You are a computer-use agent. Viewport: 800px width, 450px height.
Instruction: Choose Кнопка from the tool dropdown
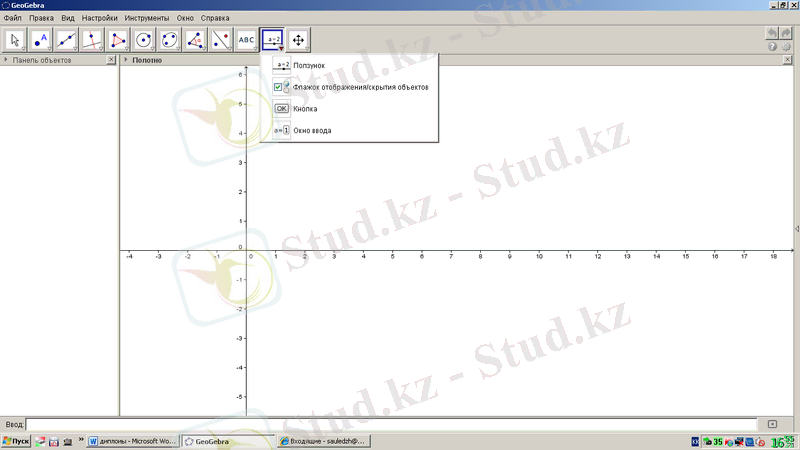pos(349,109)
